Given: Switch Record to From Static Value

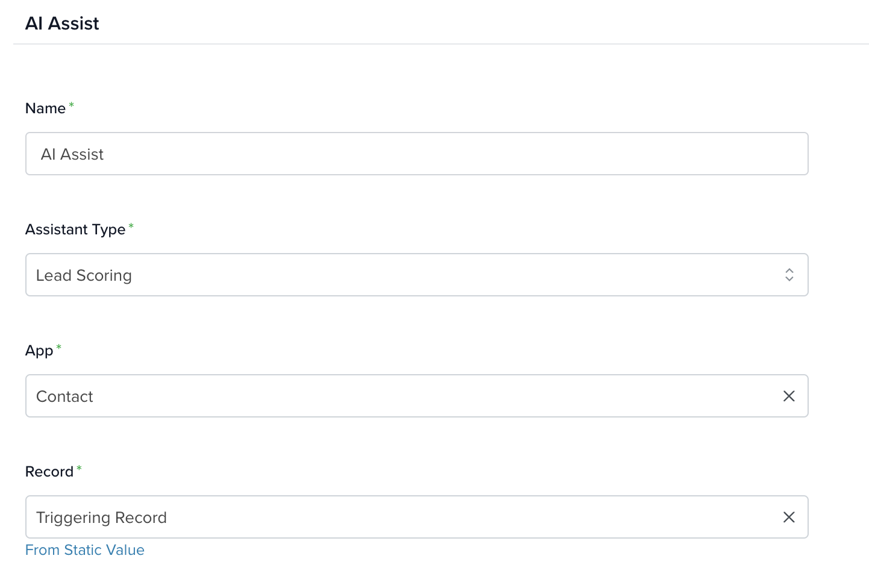Looking at the screenshot, I should 85,550.
